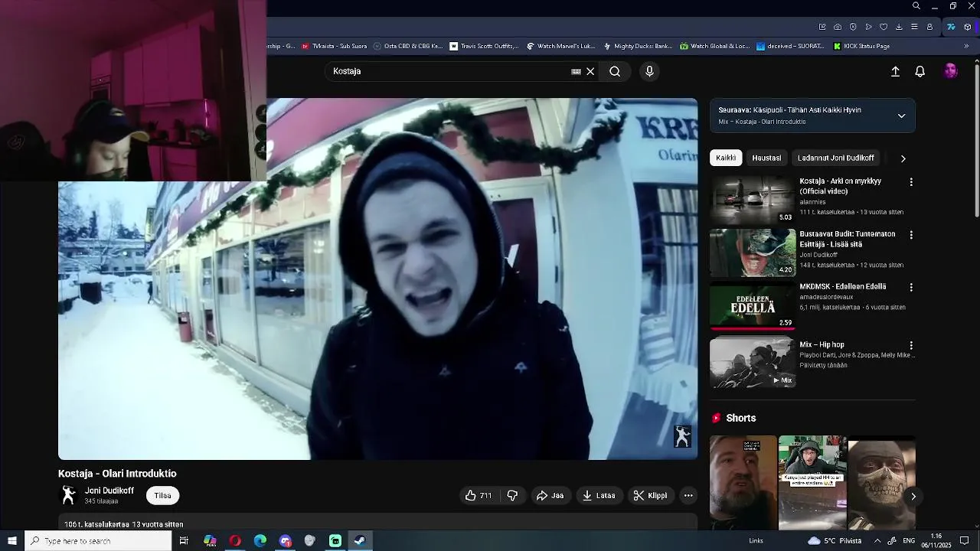Click the YouTube create/upload icon
The width and height of the screenshot is (980, 551).
[x=895, y=71]
